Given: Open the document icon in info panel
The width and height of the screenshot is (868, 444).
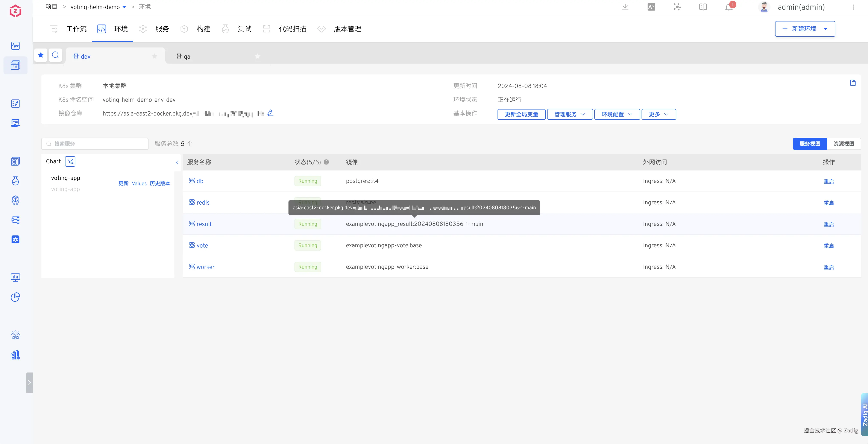Looking at the screenshot, I should pos(853,83).
